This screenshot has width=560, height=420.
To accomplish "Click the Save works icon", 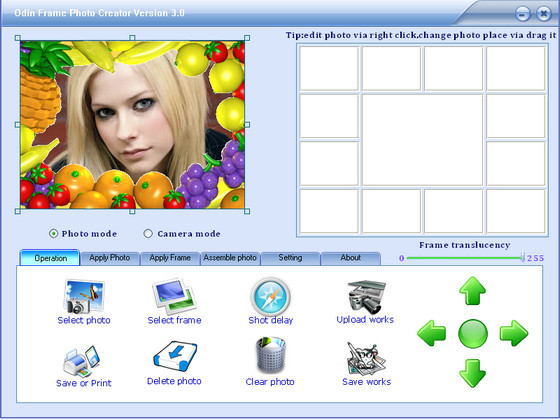I will point(366,359).
